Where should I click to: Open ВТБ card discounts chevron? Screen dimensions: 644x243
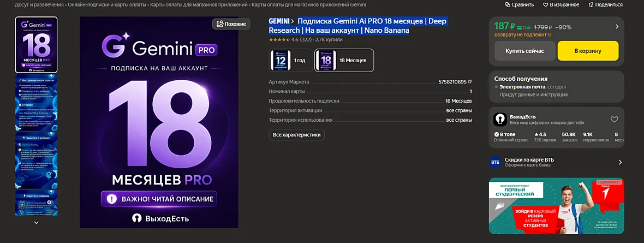pyautogui.click(x=620, y=162)
